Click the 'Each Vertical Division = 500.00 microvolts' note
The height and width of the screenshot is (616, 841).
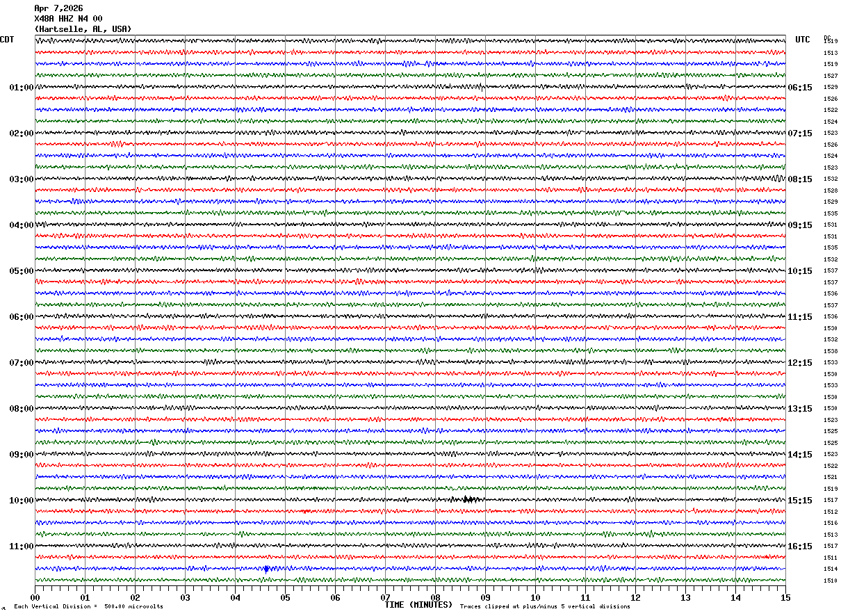click(89, 607)
